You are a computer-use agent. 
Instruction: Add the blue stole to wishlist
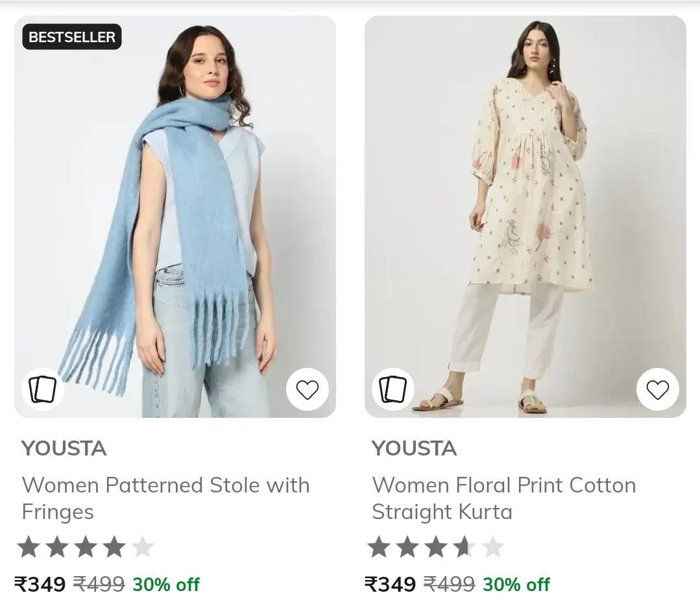[307, 389]
